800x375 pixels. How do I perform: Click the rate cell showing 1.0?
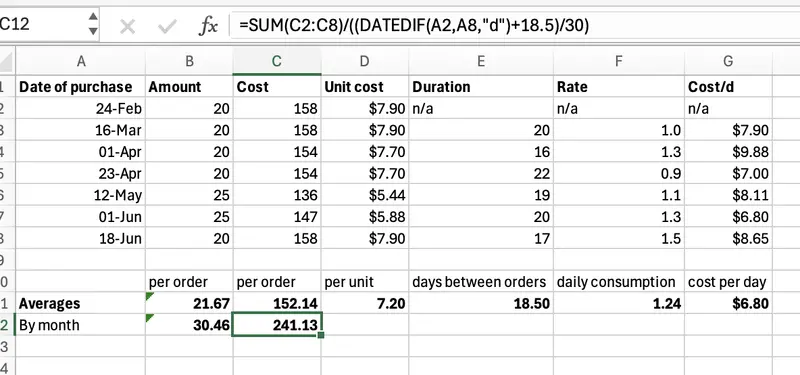(619, 130)
